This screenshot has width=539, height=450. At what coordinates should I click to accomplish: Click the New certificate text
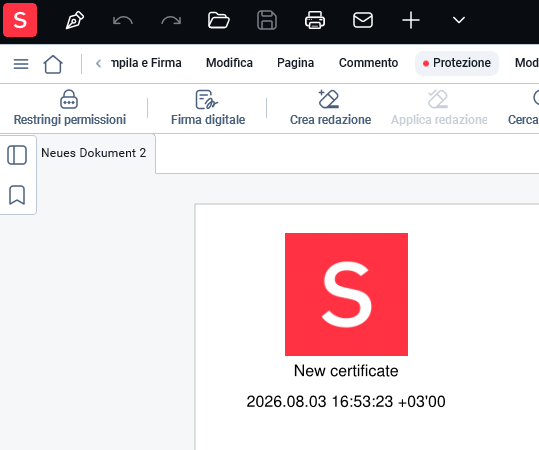click(x=346, y=371)
